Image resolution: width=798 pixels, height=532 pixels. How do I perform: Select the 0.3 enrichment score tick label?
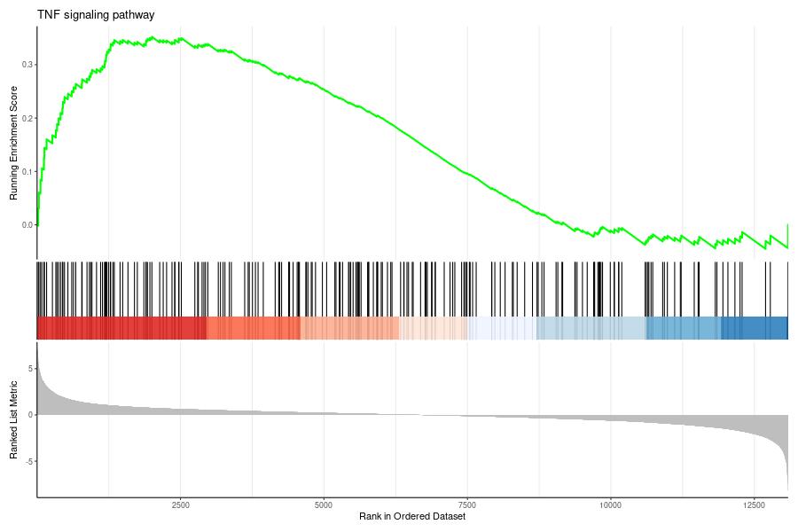(x=27, y=65)
